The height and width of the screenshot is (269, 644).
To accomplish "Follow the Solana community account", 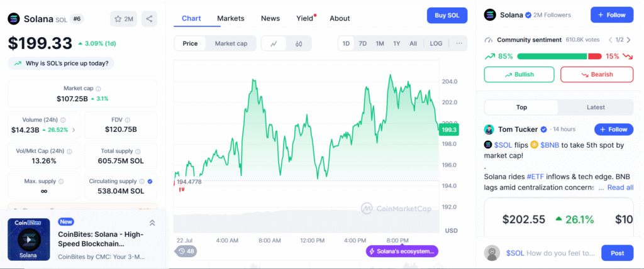I will 612,15.
